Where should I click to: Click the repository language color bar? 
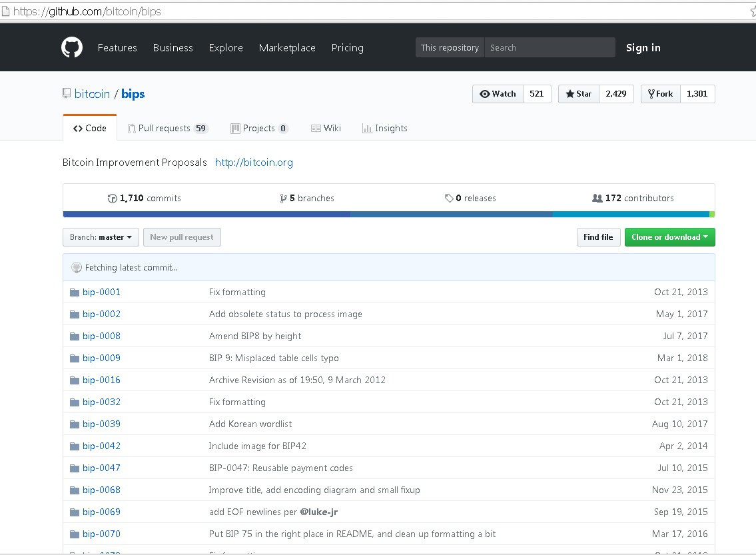click(x=388, y=214)
